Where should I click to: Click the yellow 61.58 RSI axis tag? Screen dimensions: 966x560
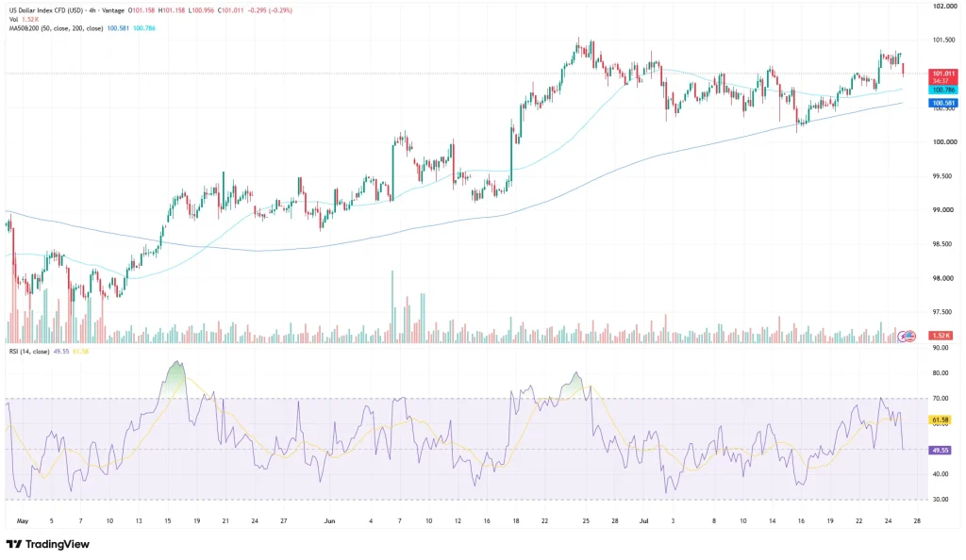tap(941, 420)
